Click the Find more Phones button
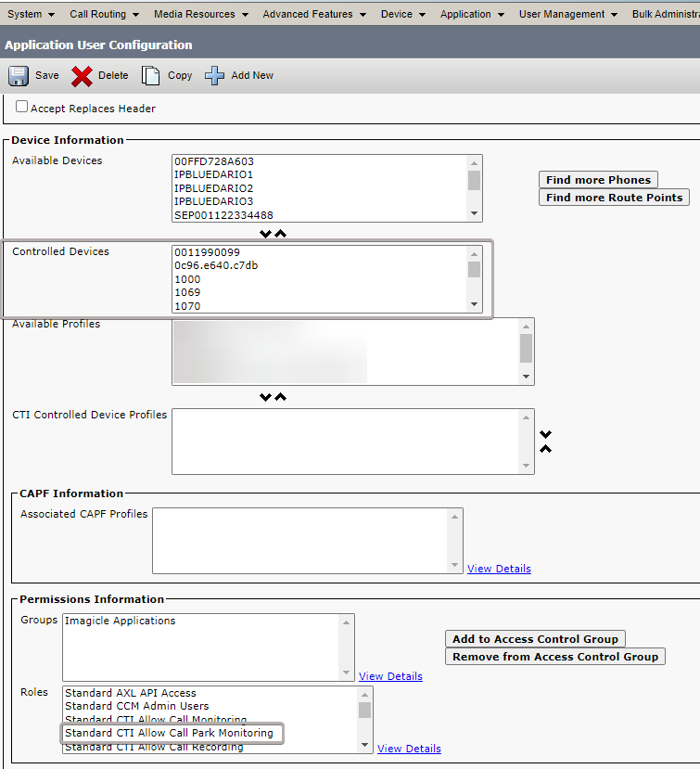Image resolution: width=700 pixels, height=769 pixels. coord(598,180)
